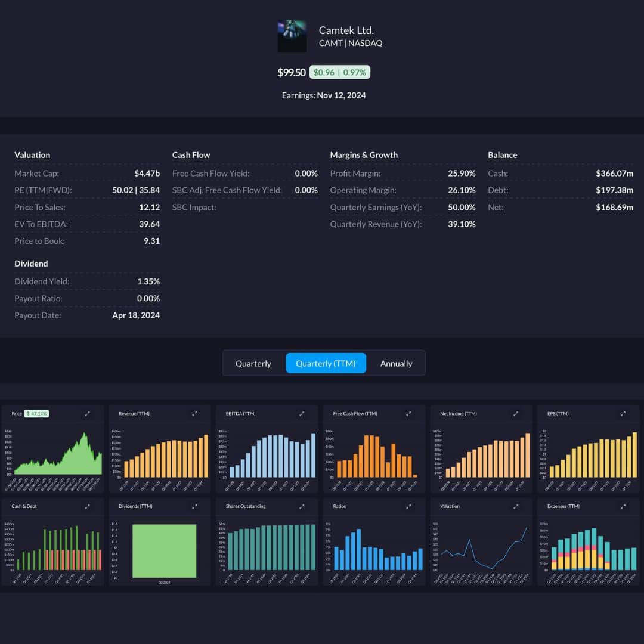This screenshot has width=644, height=644.
Task: Click the Cash & Debt chart title
Action: click(24, 506)
